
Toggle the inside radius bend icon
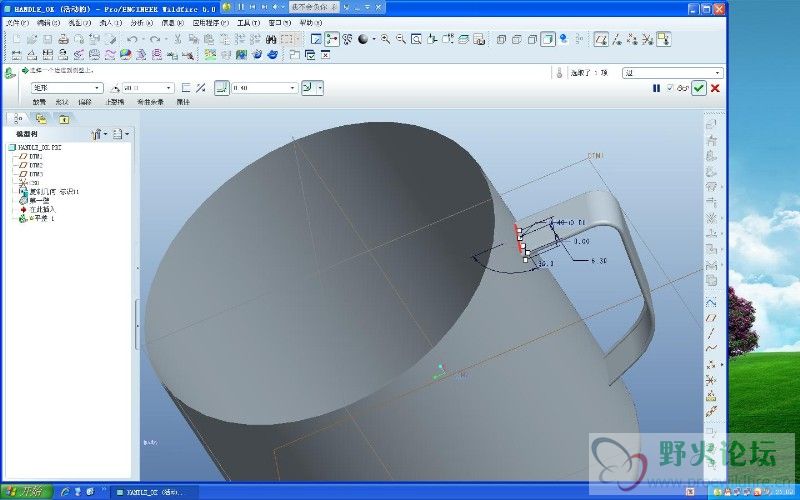point(221,88)
